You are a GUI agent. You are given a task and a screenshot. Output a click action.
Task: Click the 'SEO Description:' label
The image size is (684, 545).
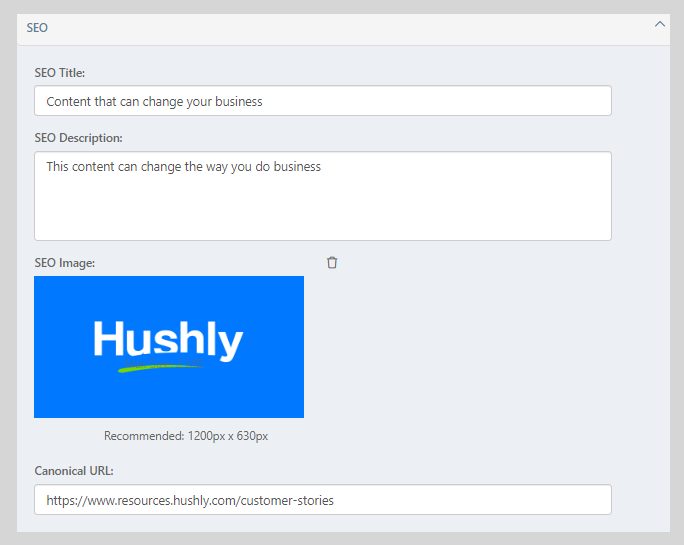pos(79,138)
